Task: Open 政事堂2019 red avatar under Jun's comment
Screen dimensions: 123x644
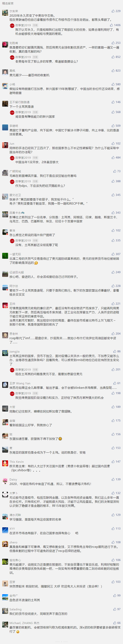Action: point(12,158)
